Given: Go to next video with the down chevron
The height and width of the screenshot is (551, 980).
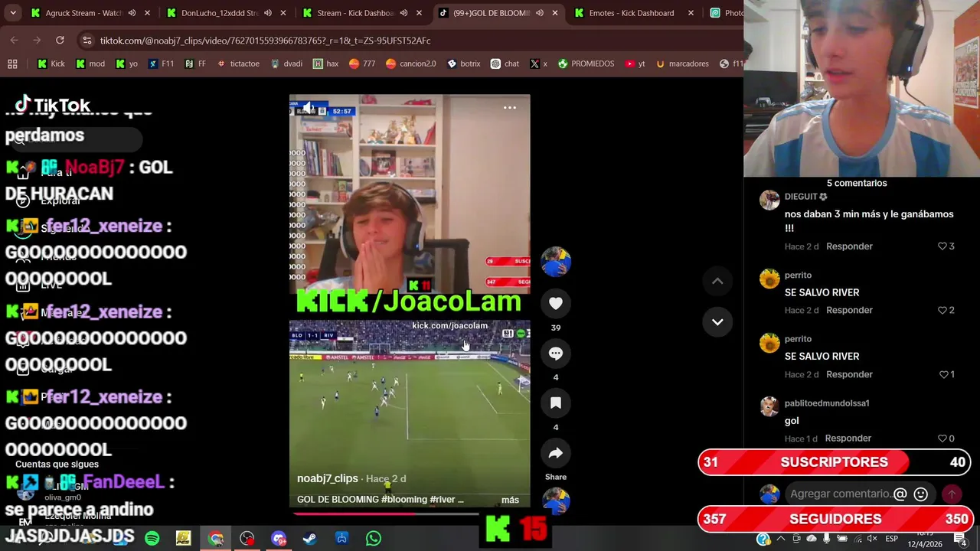Looking at the screenshot, I should [717, 321].
